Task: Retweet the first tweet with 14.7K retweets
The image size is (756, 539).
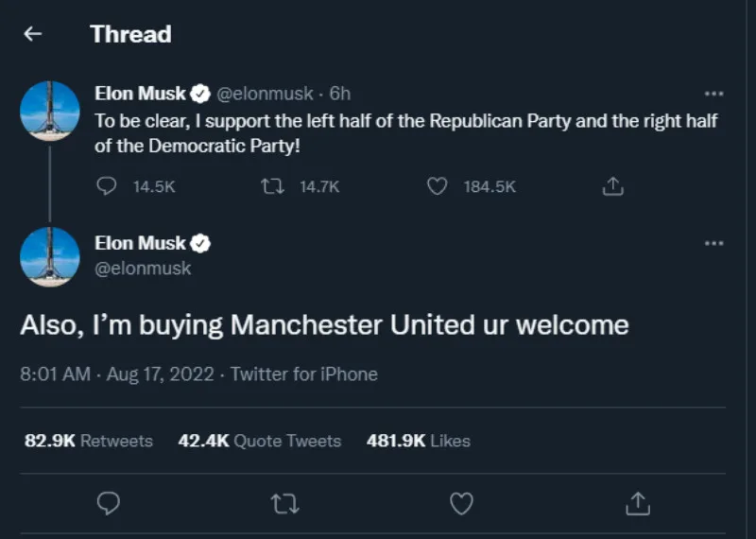Action: 271,187
